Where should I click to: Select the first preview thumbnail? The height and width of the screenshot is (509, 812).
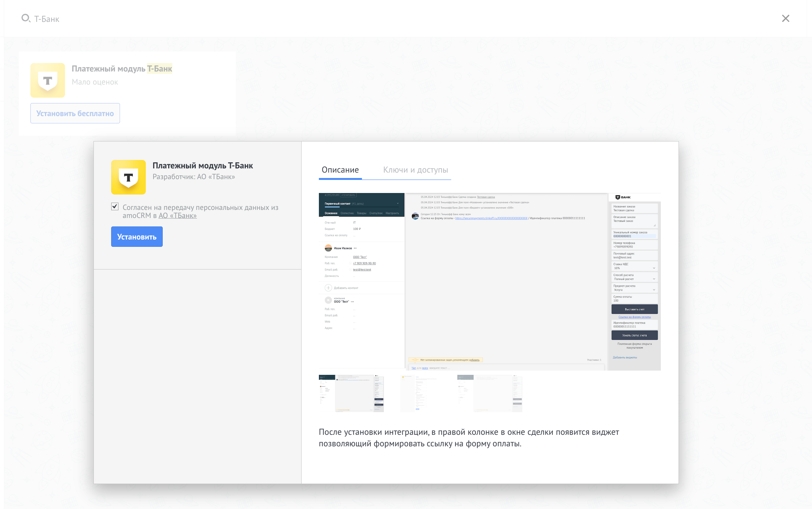pos(351,394)
